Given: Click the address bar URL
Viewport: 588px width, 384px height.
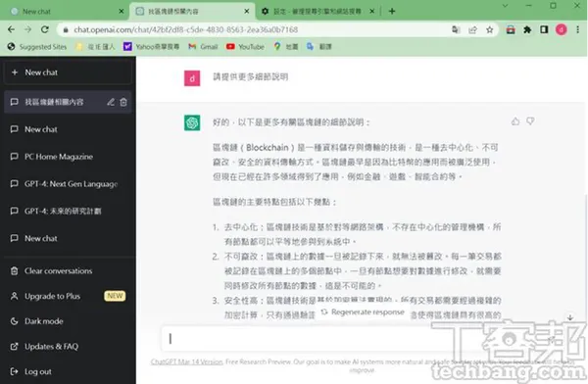Looking at the screenshot, I should pyautogui.click(x=185, y=29).
